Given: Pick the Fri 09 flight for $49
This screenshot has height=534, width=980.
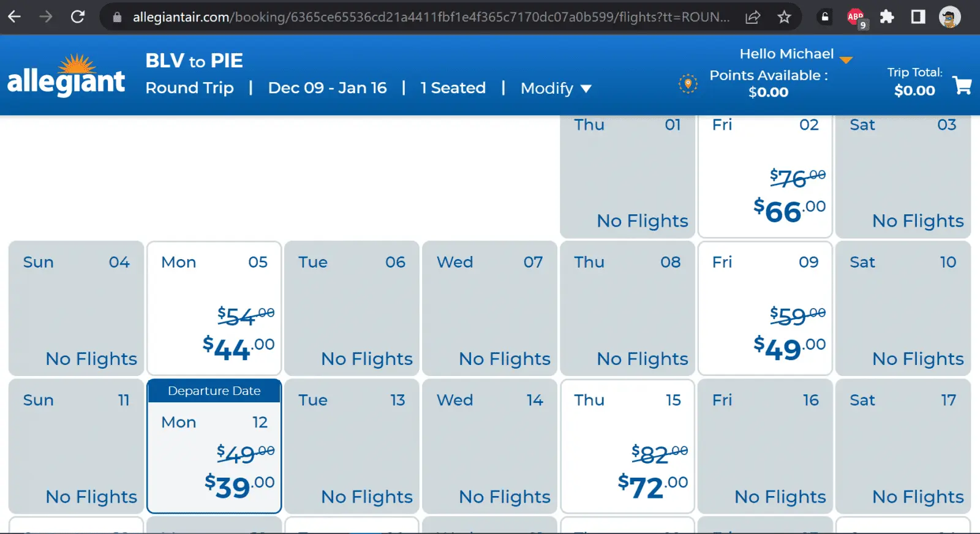Looking at the screenshot, I should (x=765, y=309).
